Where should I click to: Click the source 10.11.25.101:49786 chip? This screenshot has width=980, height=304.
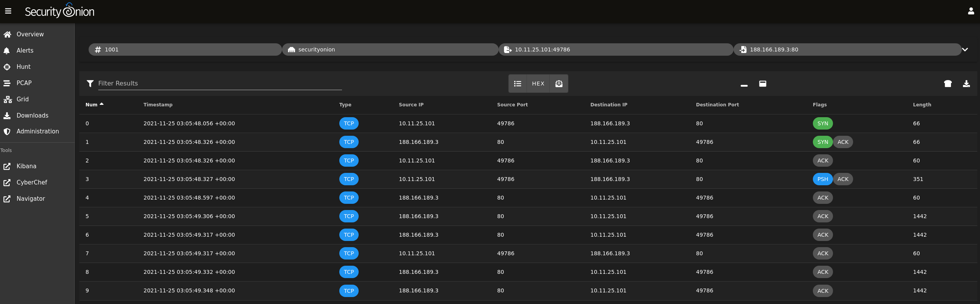tap(616, 50)
